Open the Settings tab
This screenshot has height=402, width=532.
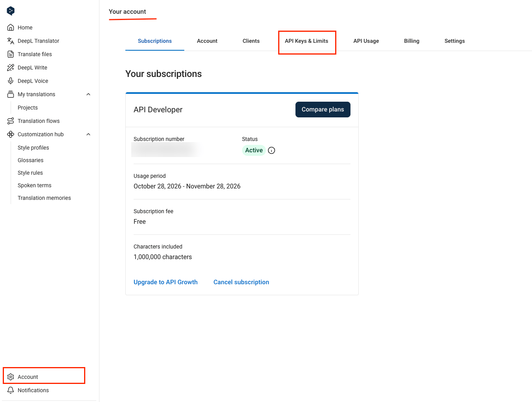pyautogui.click(x=455, y=41)
